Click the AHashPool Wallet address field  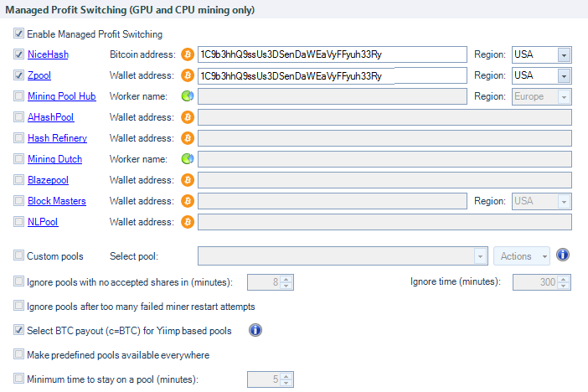coord(384,117)
